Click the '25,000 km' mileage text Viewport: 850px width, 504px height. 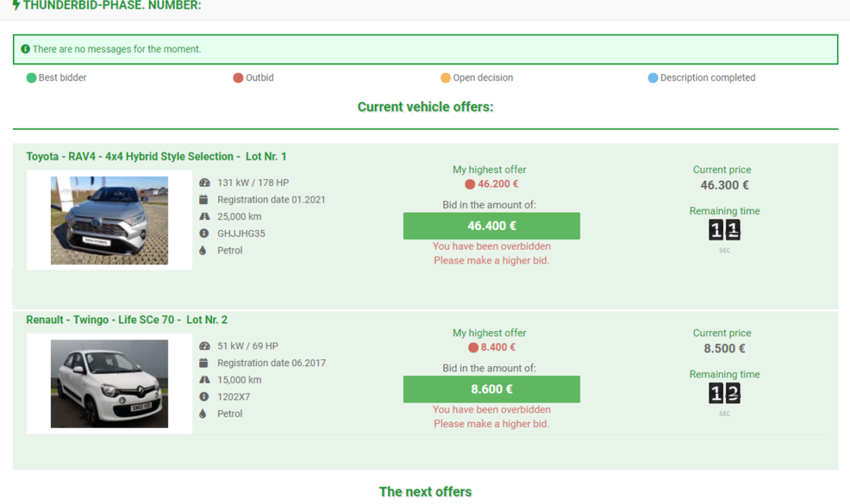pos(239,216)
